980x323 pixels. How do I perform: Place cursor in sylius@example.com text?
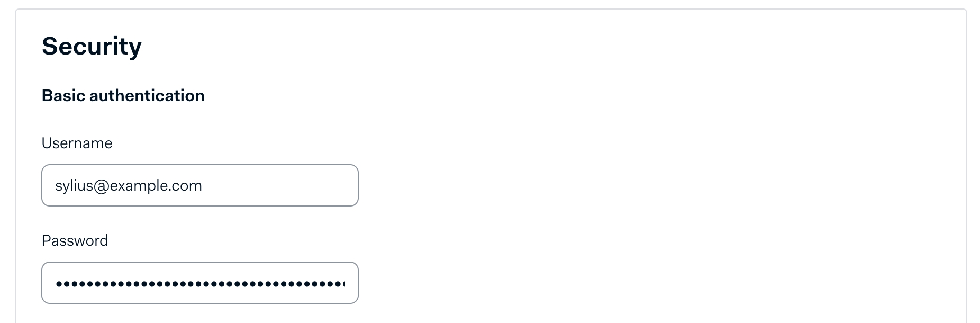tap(129, 186)
